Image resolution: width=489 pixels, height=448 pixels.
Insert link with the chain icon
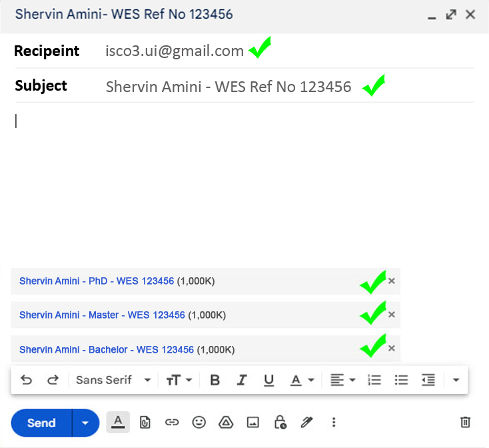pos(172,423)
